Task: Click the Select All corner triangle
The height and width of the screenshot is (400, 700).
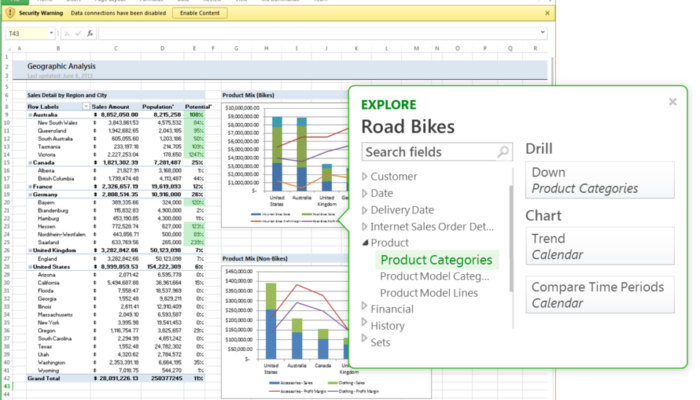Action: tap(8, 48)
